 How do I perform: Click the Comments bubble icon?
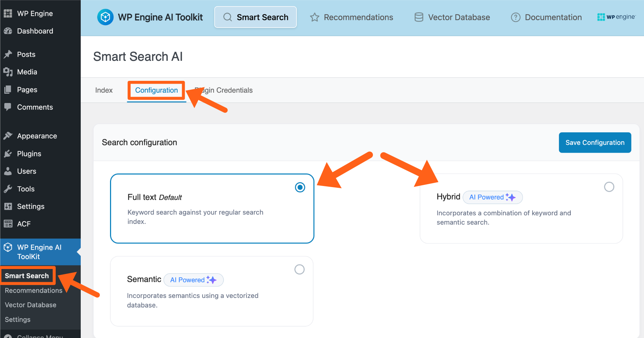pos(8,107)
